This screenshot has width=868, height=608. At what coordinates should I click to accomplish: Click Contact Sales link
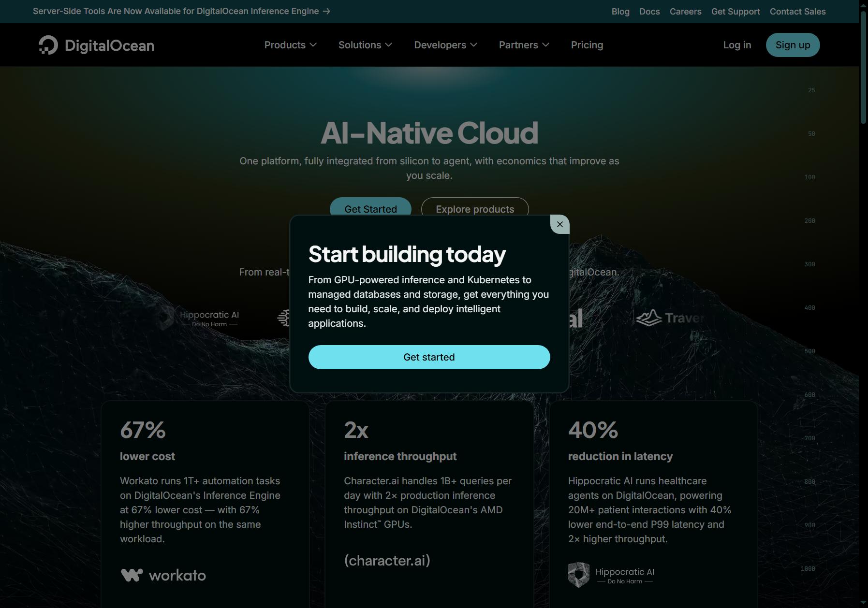pyautogui.click(x=797, y=12)
